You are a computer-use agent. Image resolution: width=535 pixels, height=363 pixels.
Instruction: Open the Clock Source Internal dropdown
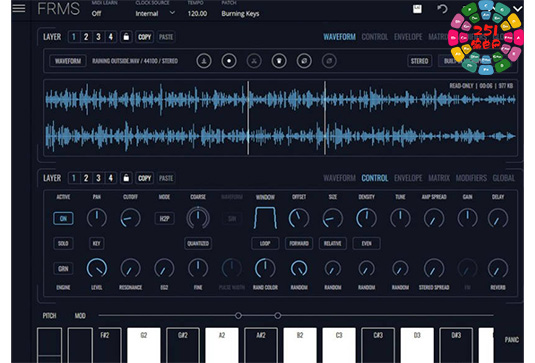coord(155,14)
